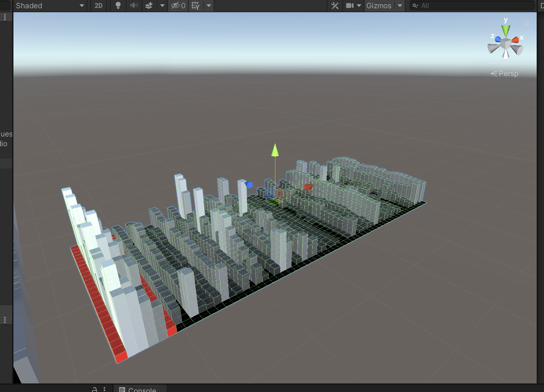Click the Gizmos button
Image resolution: width=544 pixels, height=392 pixels.
pos(379,5)
